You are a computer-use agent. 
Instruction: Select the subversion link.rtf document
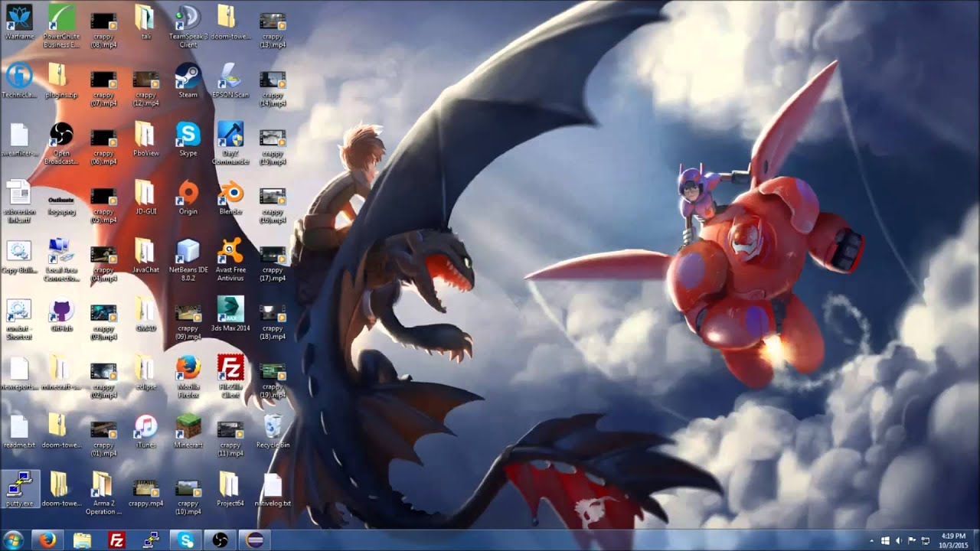click(18, 201)
